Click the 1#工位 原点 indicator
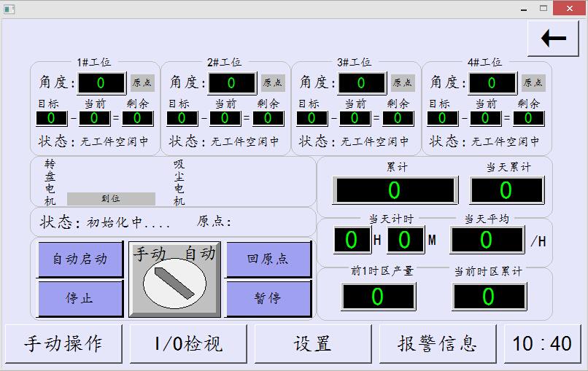The image size is (588, 371). (142, 83)
